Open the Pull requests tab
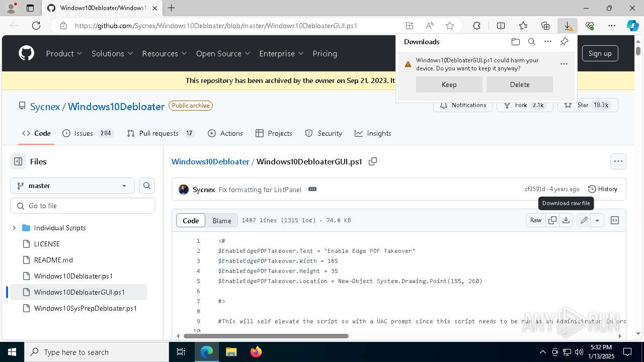644x362 pixels. coord(160,133)
